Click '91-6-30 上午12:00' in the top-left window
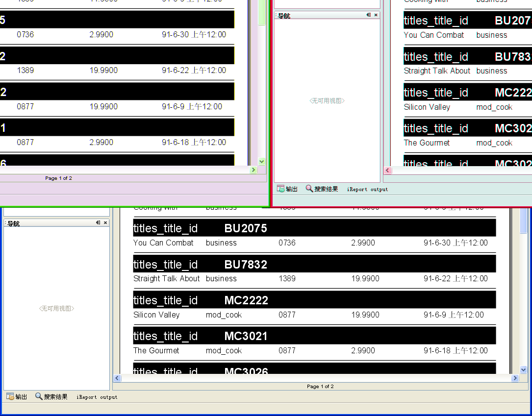The height and width of the screenshot is (416, 532). click(194, 35)
